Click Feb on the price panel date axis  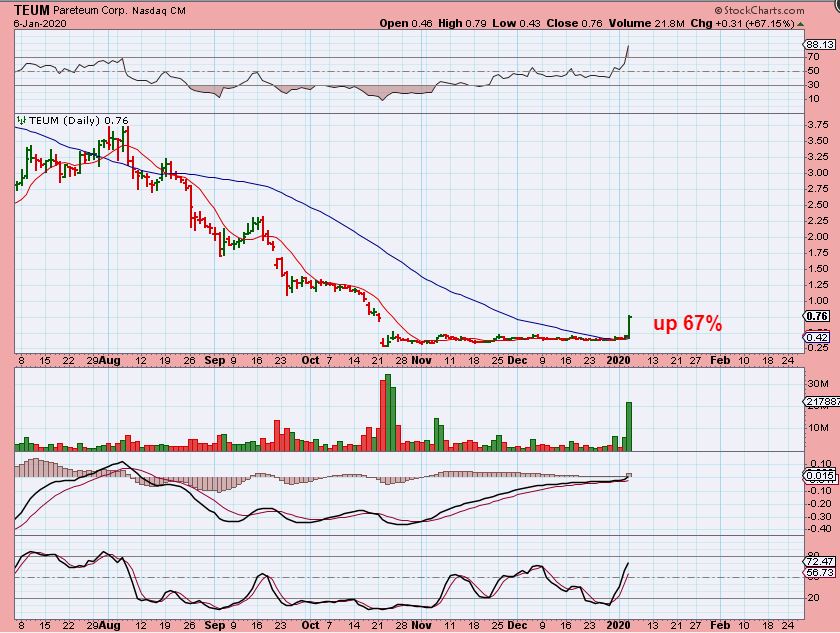[720, 360]
